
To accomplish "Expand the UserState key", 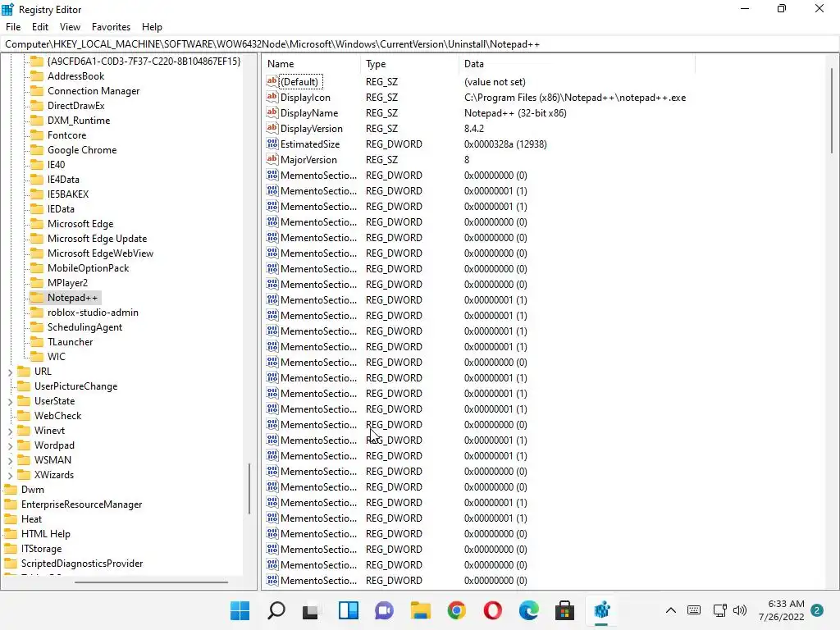I will click(x=10, y=401).
